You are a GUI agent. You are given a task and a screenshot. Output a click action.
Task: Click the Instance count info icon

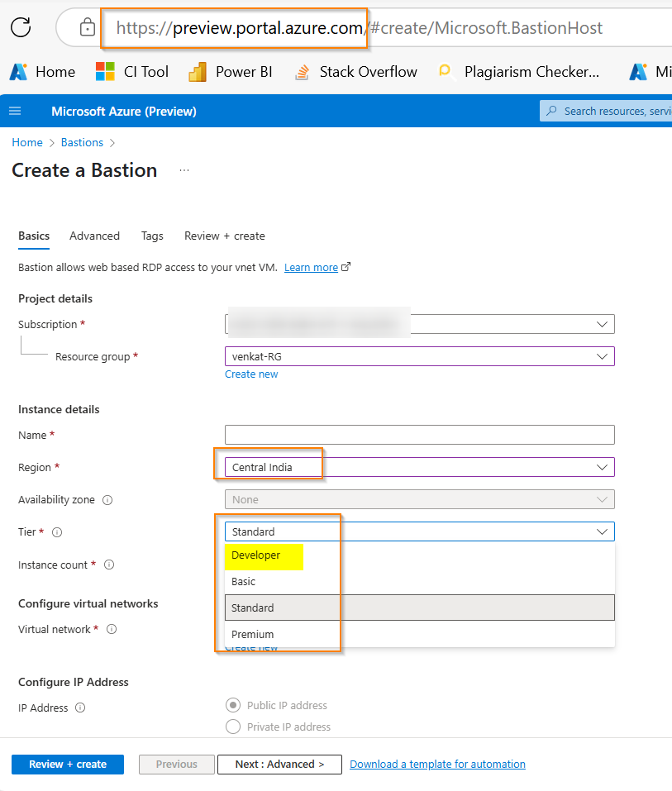click(109, 565)
